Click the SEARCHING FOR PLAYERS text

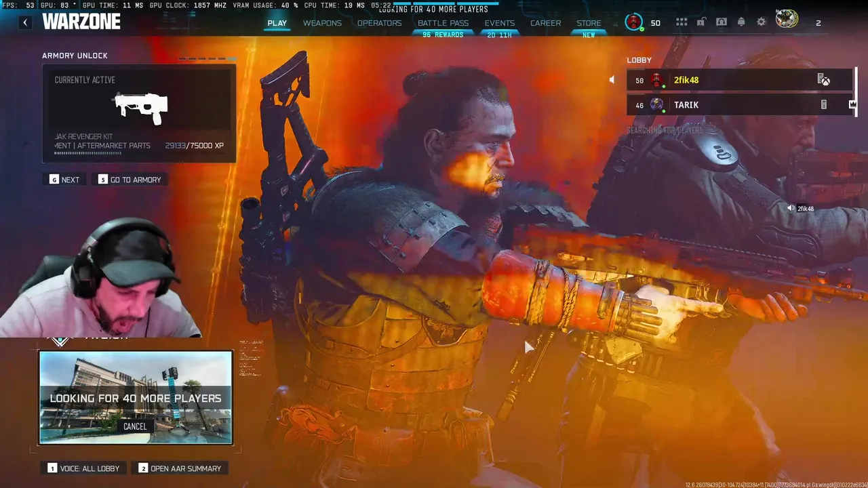coord(665,129)
